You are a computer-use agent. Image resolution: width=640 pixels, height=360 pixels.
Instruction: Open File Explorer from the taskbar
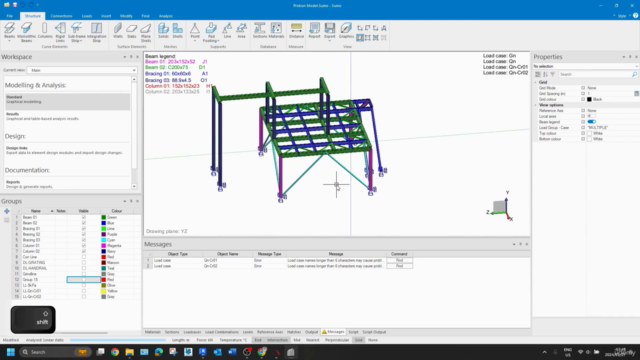tap(129, 352)
